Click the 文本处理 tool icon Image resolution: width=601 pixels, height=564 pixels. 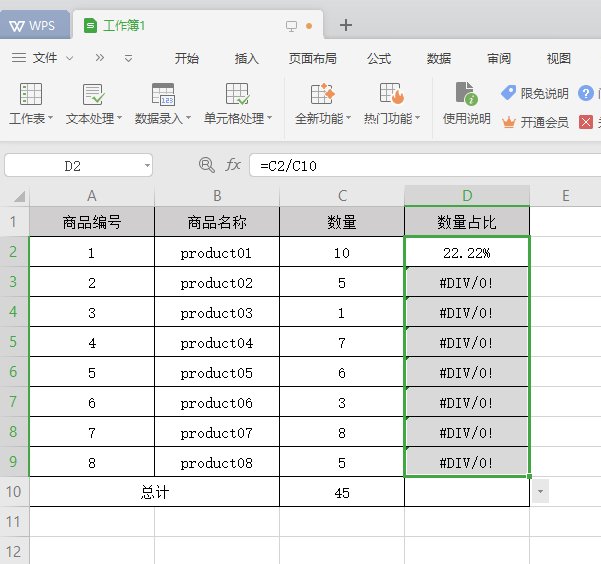click(x=94, y=94)
